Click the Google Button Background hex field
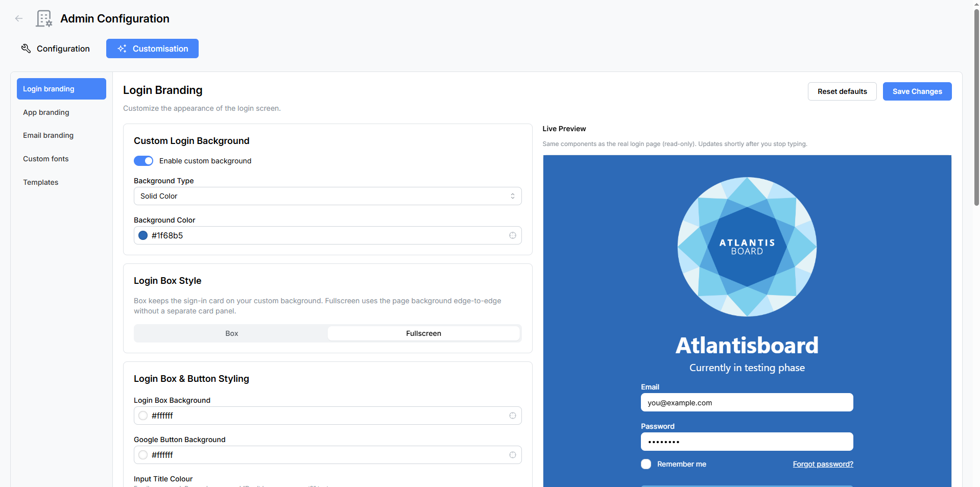This screenshot has width=980, height=487. [x=327, y=455]
